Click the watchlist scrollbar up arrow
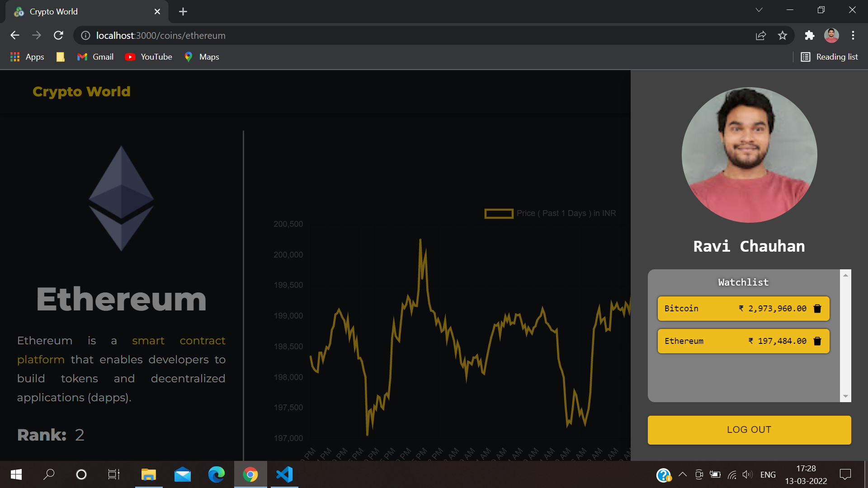Screen dimensions: 868x488 [845, 275]
